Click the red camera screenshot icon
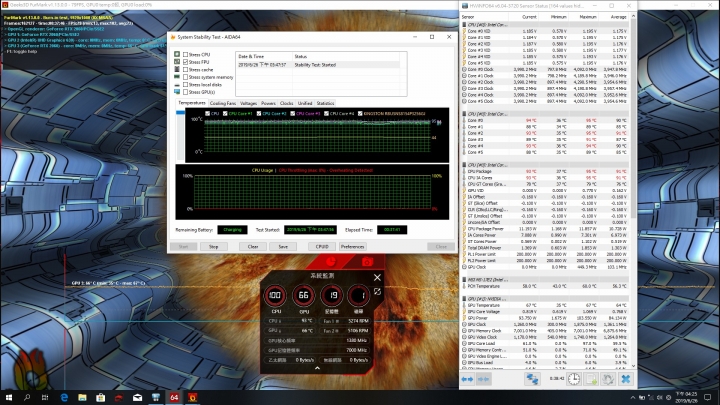 [x=367, y=262]
